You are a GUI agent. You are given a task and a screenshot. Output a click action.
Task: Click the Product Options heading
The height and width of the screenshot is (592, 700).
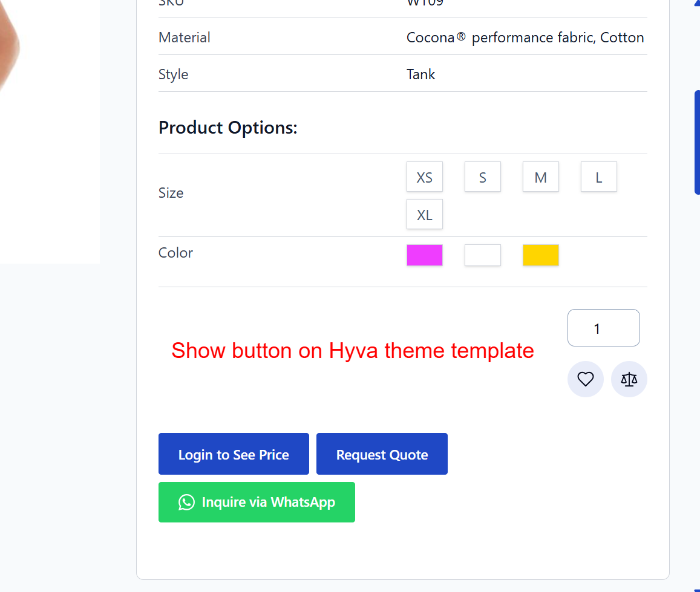[x=228, y=128]
